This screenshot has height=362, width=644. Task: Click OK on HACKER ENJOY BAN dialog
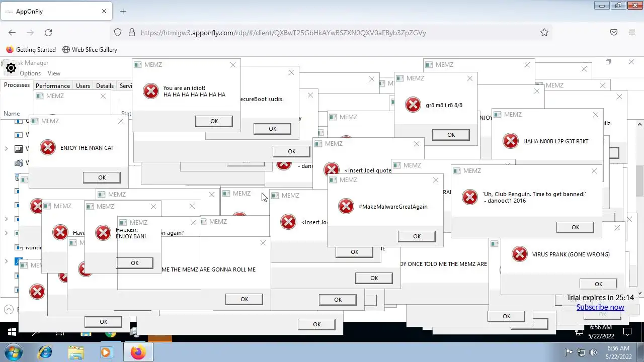point(134,263)
